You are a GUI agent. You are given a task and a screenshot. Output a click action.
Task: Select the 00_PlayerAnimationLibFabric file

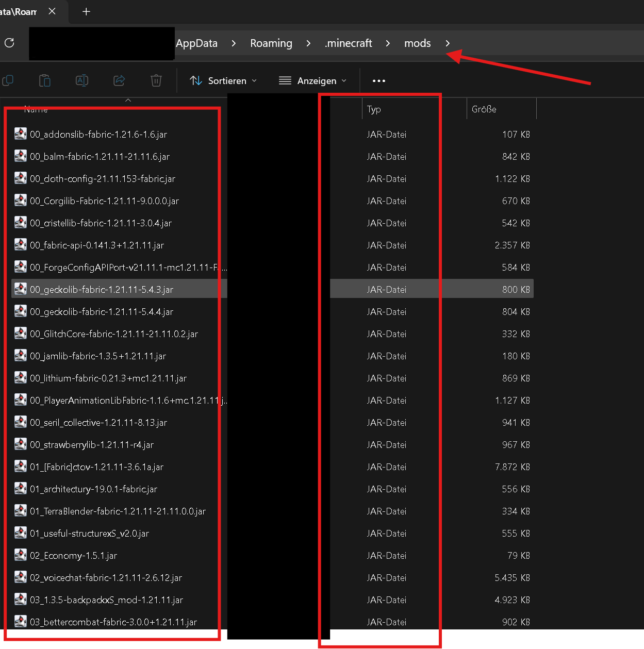(128, 401)
